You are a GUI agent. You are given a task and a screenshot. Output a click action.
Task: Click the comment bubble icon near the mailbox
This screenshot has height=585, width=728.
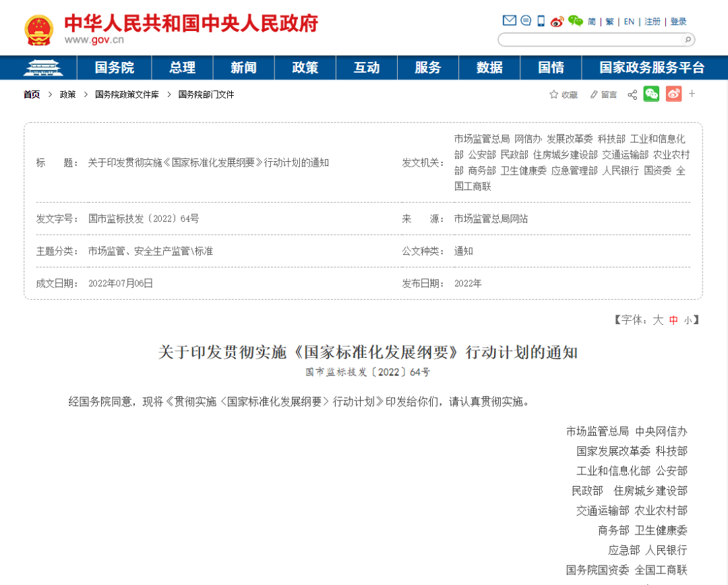pyautogui.click(x=526, y=21)
